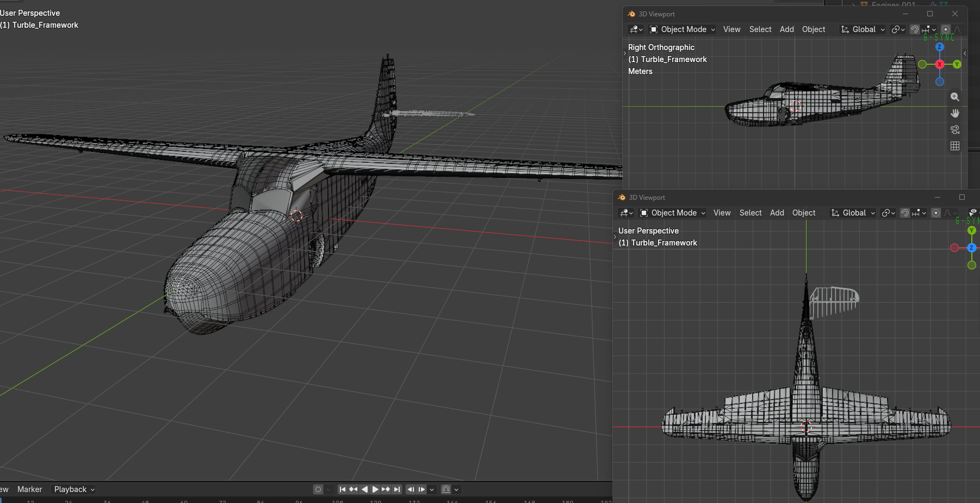Jump to timeline end frame
Viewport: 980px width, 503px height.
click(397, 489)
